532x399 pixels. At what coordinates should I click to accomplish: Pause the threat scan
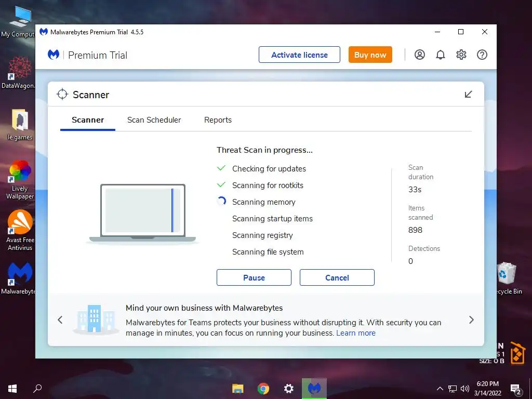(254, 277)
